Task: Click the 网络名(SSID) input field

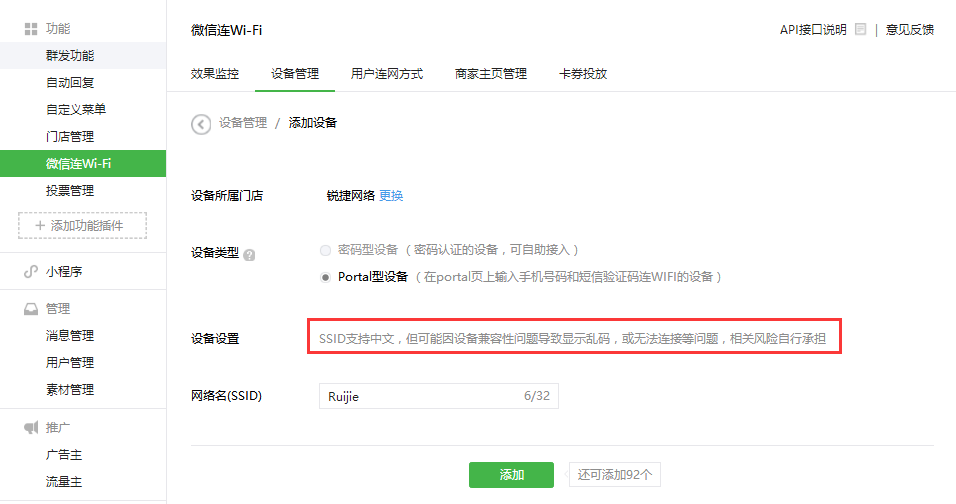Action: click(x=438, y=396)
